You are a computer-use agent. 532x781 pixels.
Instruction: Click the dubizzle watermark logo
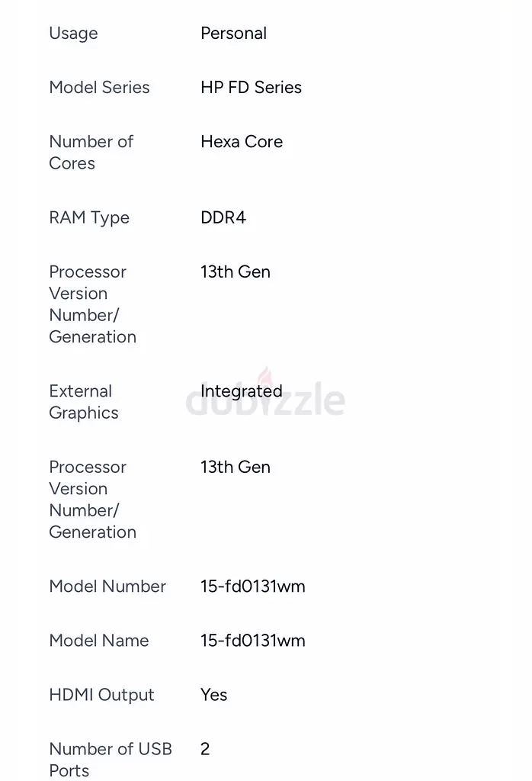coord(265,393)
